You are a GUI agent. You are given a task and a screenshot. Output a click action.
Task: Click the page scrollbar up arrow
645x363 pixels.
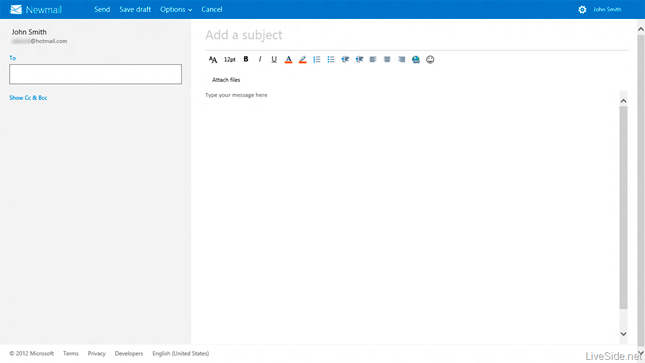[x=641, y=29]
